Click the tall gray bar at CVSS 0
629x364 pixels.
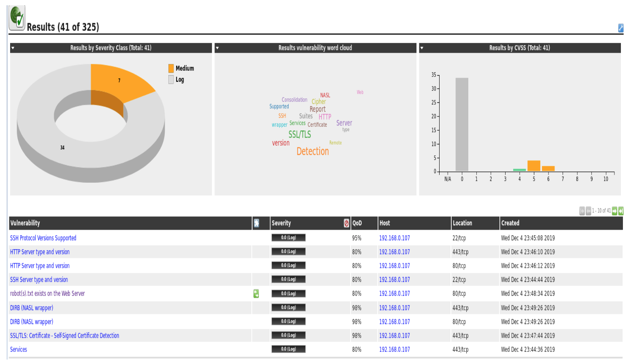pos(462,125)
